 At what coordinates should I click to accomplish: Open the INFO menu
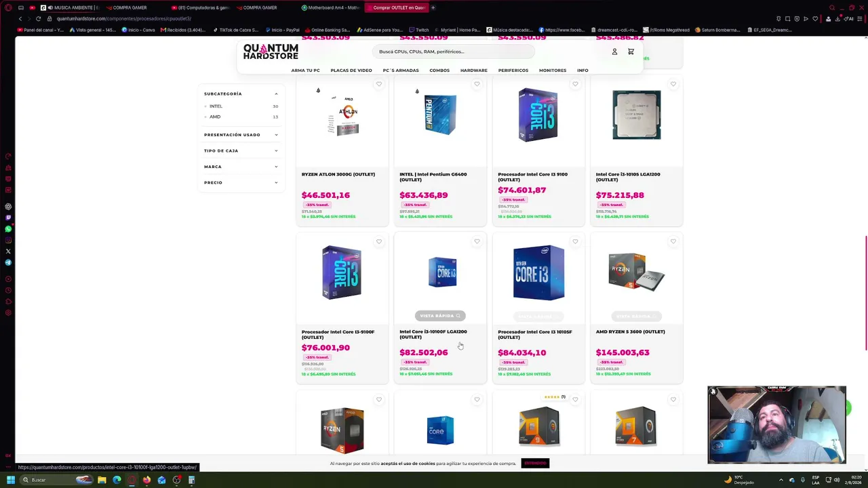coord(583,70)
